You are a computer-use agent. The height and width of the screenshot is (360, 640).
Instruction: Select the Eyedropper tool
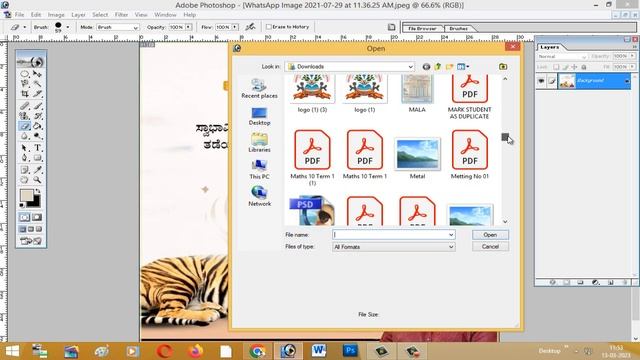(x=37, y=169)
